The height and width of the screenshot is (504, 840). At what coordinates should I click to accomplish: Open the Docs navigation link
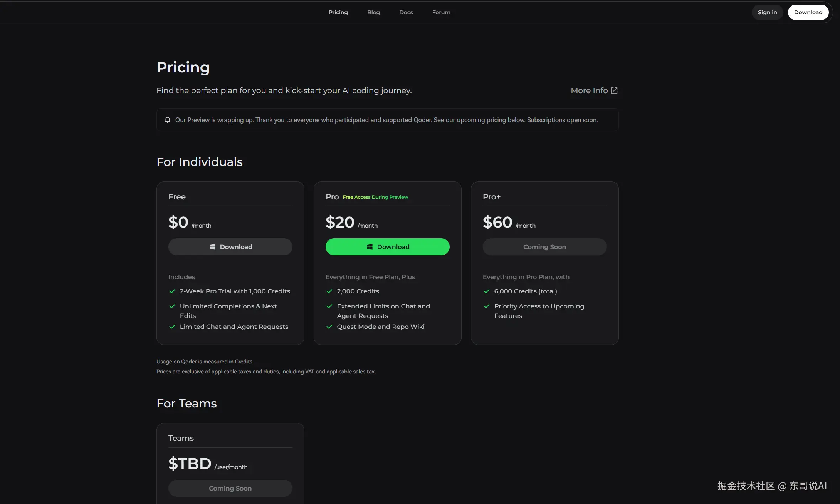[x=406, y=12]
